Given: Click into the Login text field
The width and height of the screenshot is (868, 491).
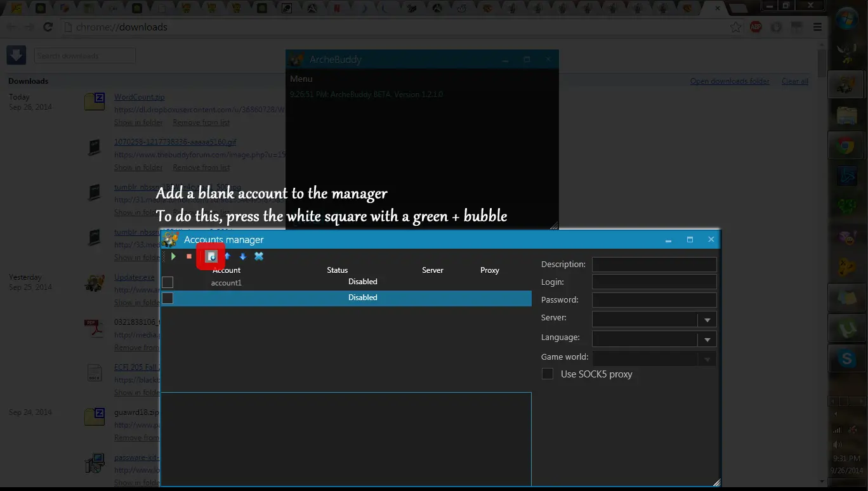Looking at the screenshot, I should point(654,282).
